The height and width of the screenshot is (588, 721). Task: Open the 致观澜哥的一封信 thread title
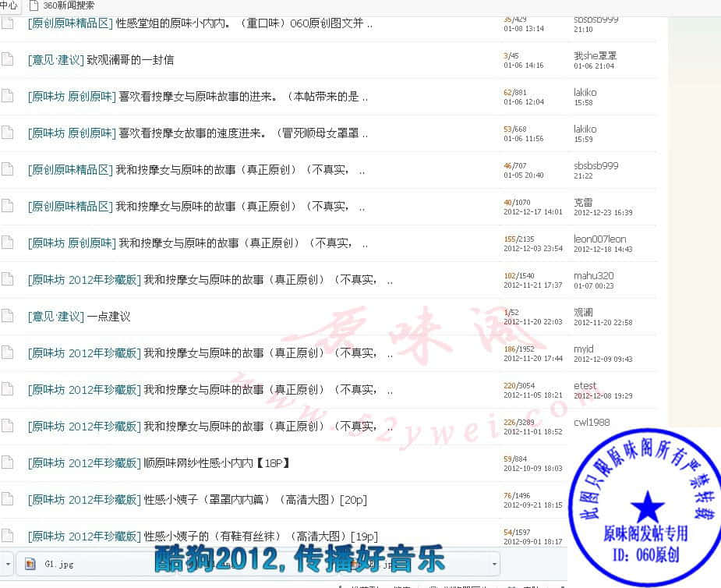(x=130, y=59)
